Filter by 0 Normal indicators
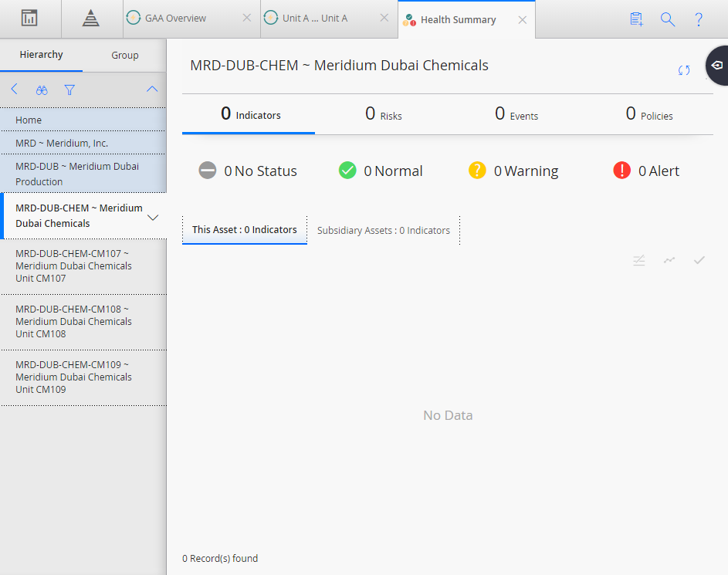The height and width of the screenshot is (575, 728). (381, 171)
